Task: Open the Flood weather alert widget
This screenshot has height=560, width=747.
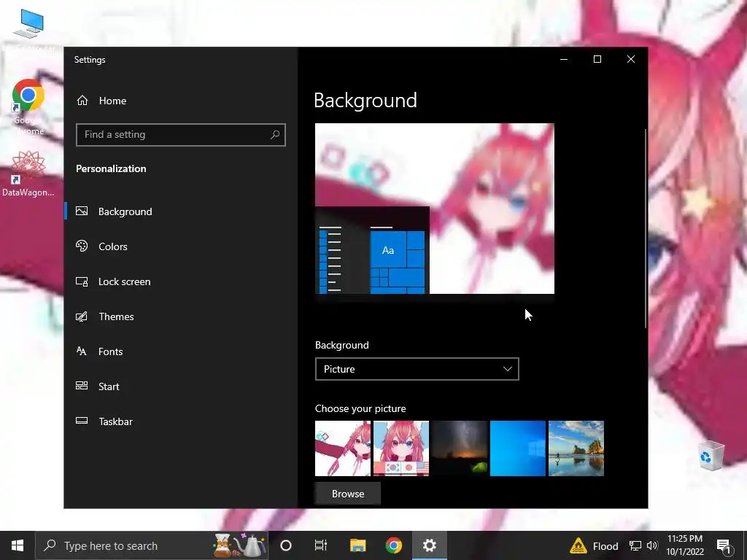Action: pyautogui.click(x=595, y=545)
